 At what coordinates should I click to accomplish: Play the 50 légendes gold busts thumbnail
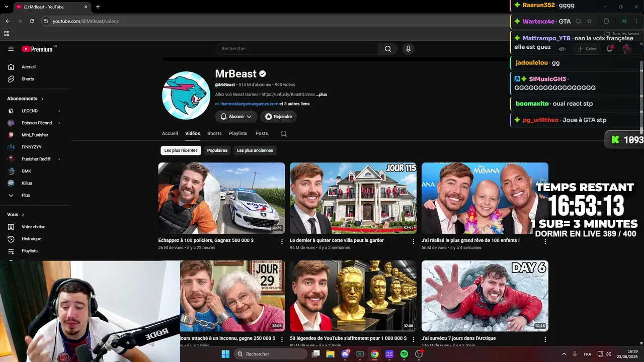point(353,296)
